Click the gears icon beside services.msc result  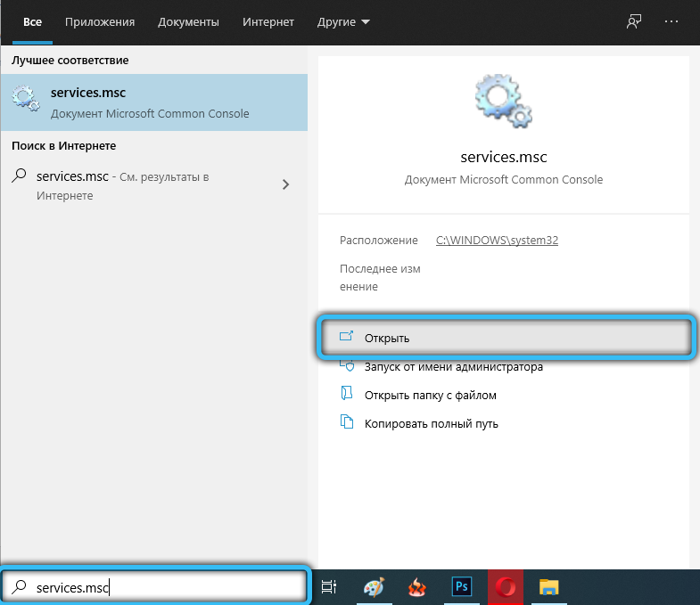pyautogui.click(x=26, y=99)
